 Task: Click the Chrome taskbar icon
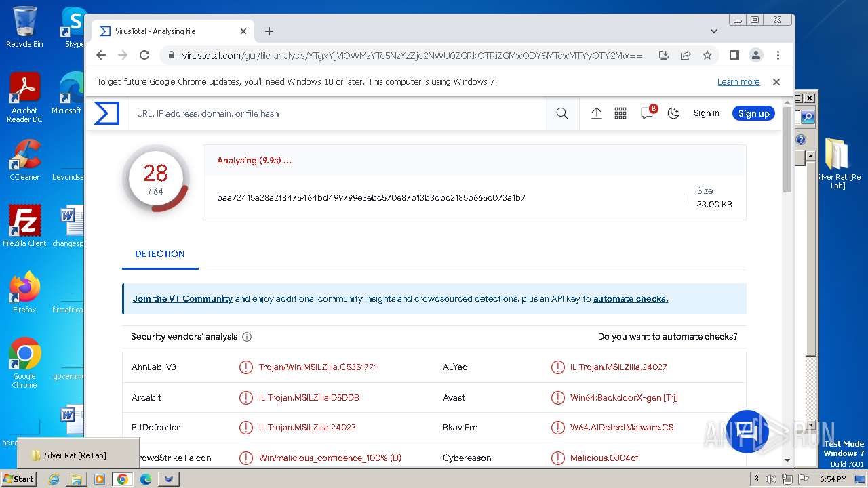(x=123, y=479)
